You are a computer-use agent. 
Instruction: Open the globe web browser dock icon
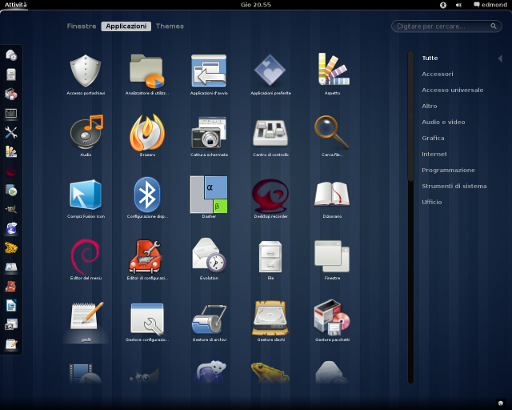(x=11, y=229)
